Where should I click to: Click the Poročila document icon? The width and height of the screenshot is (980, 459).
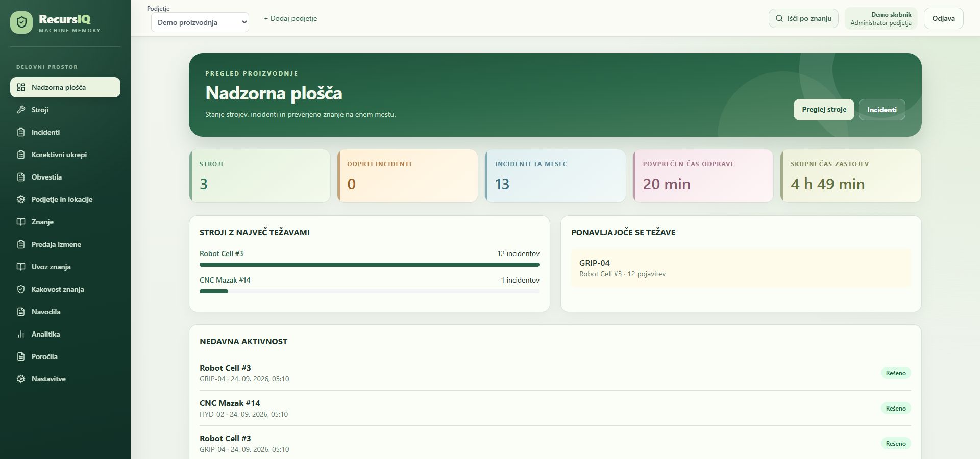pyautogui.click(x=21, y=356)
